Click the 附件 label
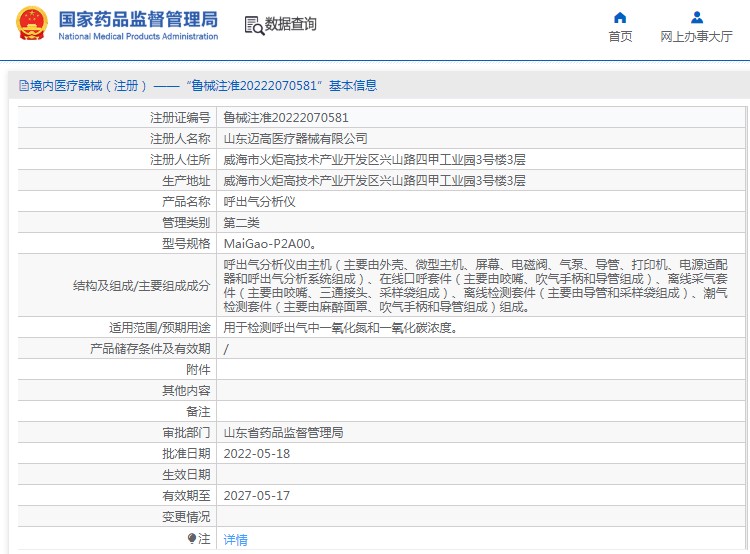750x554 pixels. click(198, 370)
